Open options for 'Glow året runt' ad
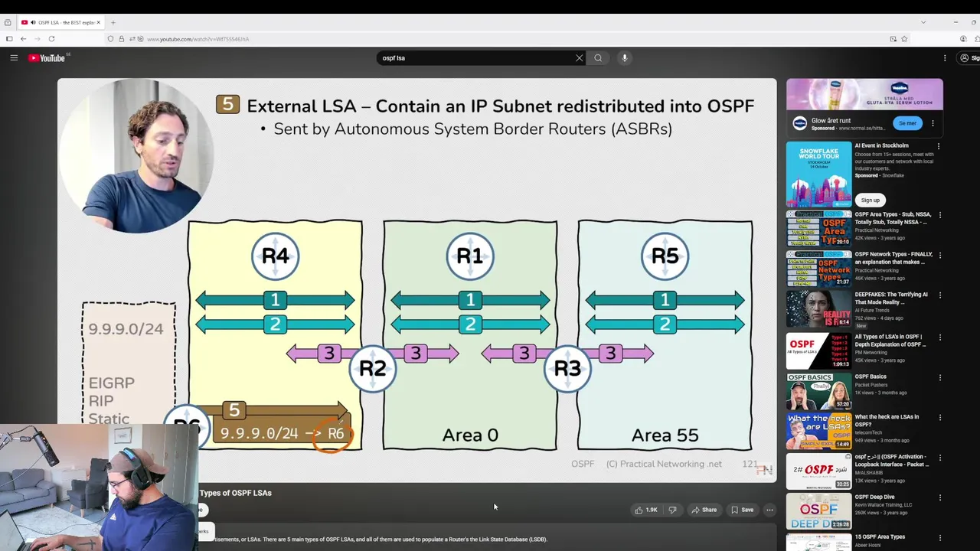 point(933,123)
